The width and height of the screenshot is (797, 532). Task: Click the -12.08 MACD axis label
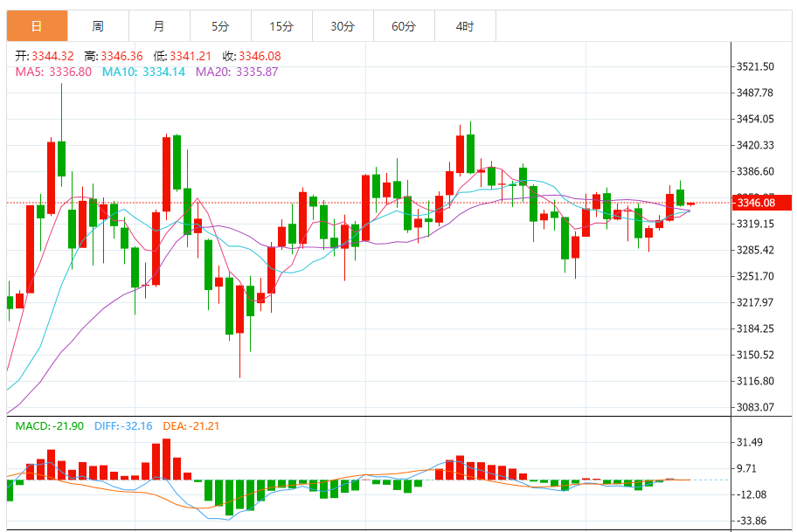point(752,494)
